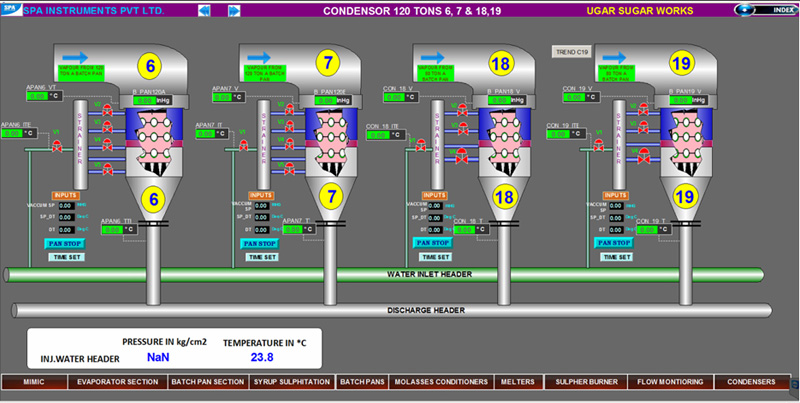The image size is (800, 403).
Task: Click the SPA logo in the header
Action: (11, 10)
